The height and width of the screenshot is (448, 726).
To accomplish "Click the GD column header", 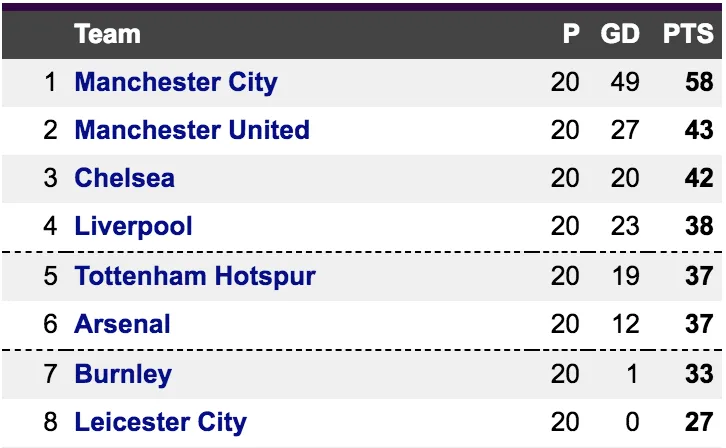I will click(x=620, y=34).
